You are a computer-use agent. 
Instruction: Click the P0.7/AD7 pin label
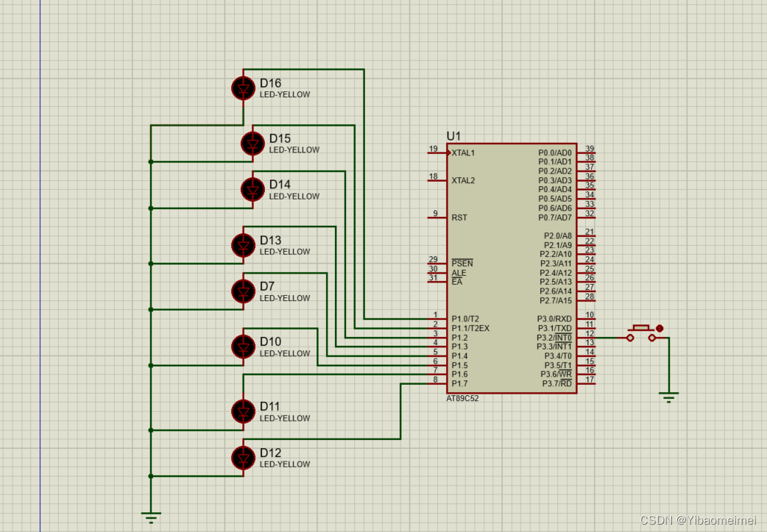coord(555,218)
